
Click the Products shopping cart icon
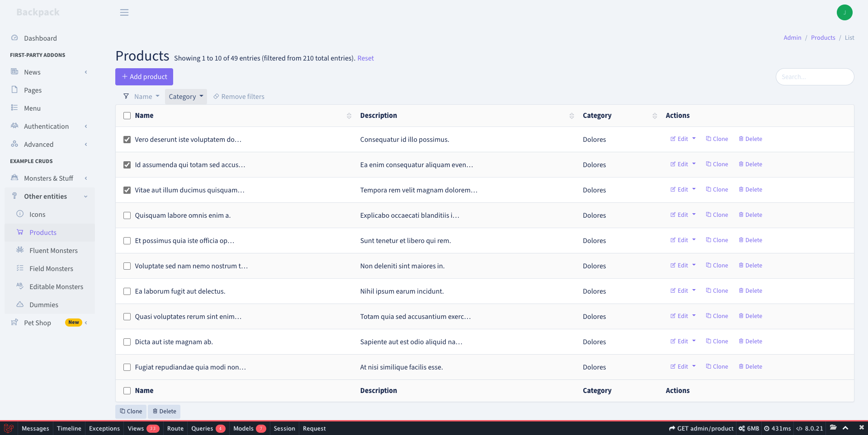click(20, 232)
